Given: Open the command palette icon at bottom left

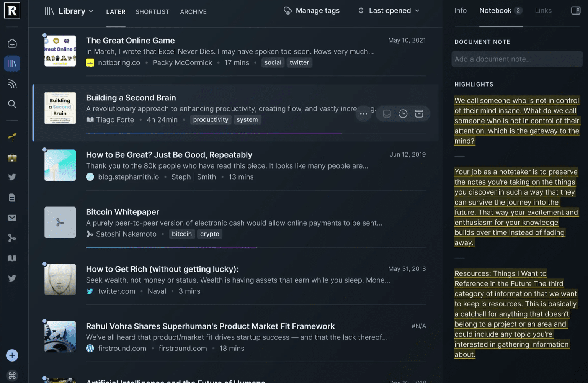Looking at the screenshot, I should 12,376.
